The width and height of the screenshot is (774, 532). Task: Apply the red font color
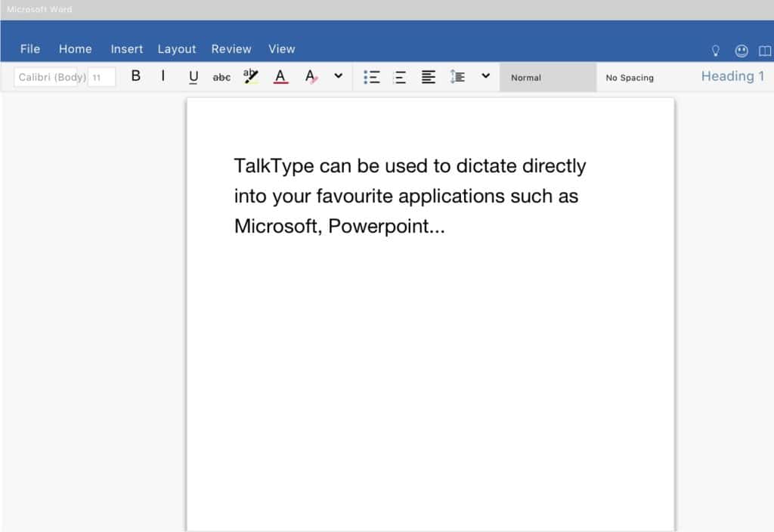click(280, 76)
